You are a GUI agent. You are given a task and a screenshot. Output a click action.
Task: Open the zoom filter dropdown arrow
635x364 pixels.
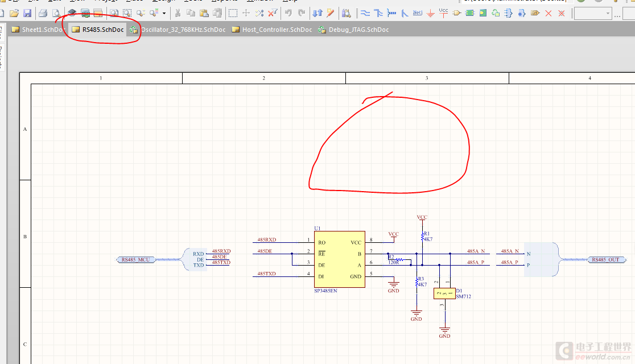coord(164,13)
